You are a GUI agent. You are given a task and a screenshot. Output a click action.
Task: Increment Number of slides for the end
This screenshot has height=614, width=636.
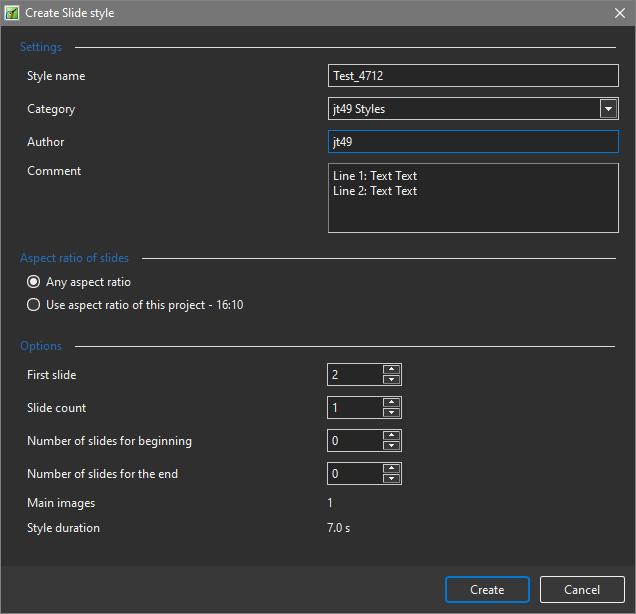point(392,468)
